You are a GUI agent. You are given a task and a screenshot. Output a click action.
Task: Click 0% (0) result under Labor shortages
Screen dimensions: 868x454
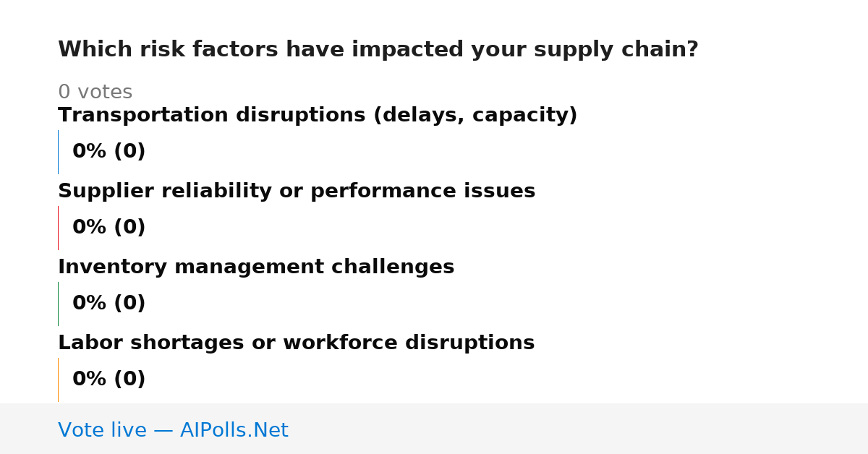[x=109, y=380]
